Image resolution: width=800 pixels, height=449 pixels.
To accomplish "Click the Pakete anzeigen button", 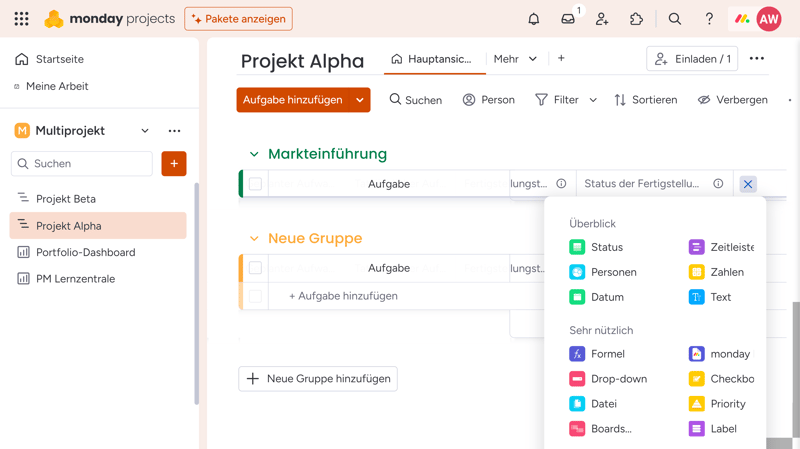I will coord(238,19).
